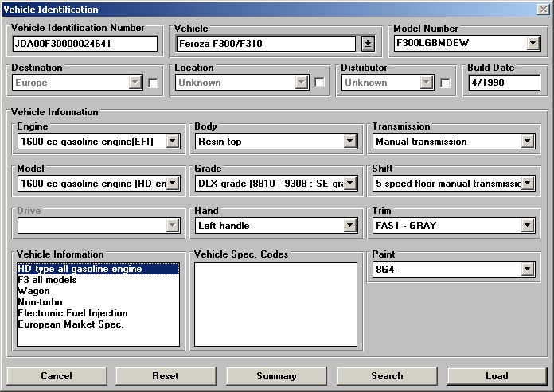
Task: Select 'Electronic Fuel Injection' in the list
Action: click(x=72, y=313)
